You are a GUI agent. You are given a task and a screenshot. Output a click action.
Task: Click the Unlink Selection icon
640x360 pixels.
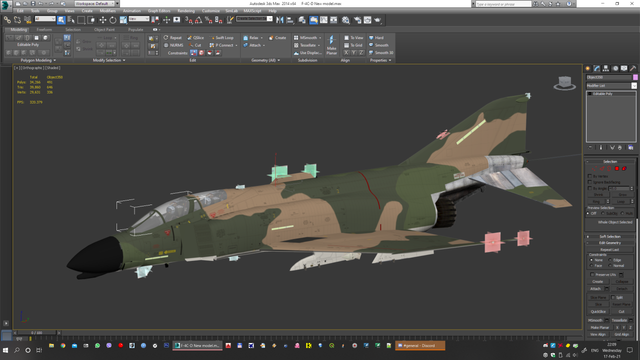pos(18,20)
